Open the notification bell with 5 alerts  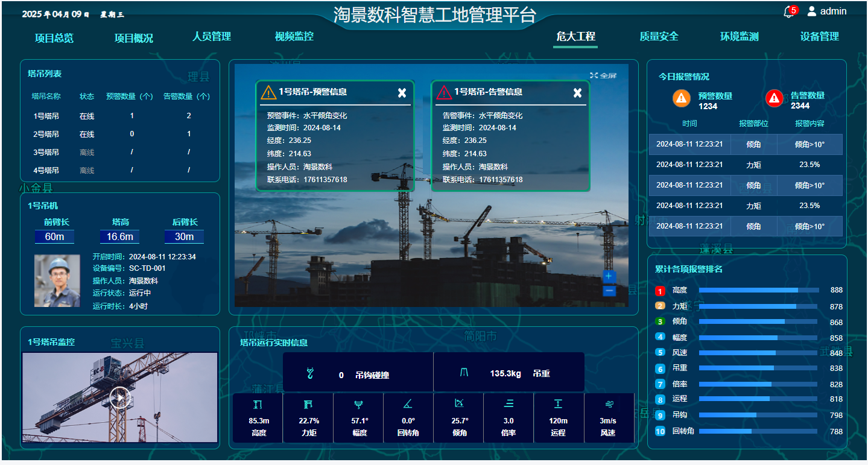788,12
